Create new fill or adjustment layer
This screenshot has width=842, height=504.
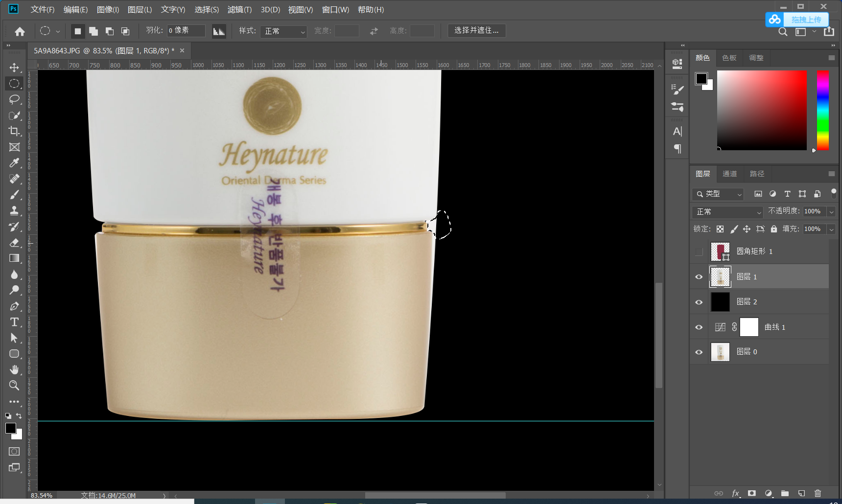(x=769, y=493)
